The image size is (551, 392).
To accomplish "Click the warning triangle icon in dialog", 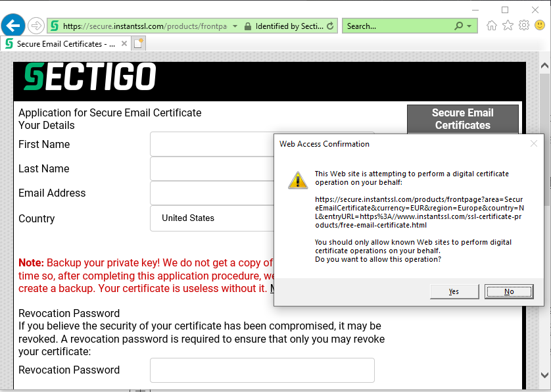I will tap(298, 180).
